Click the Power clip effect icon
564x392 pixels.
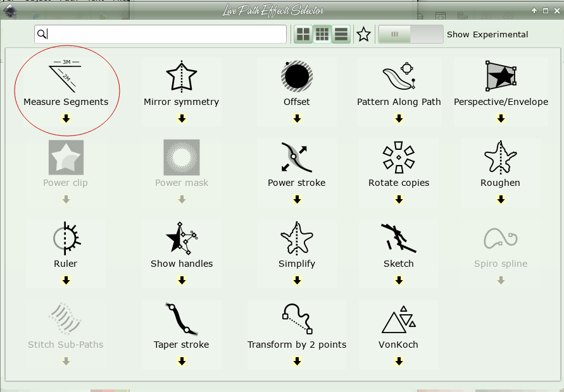[66, 157]
